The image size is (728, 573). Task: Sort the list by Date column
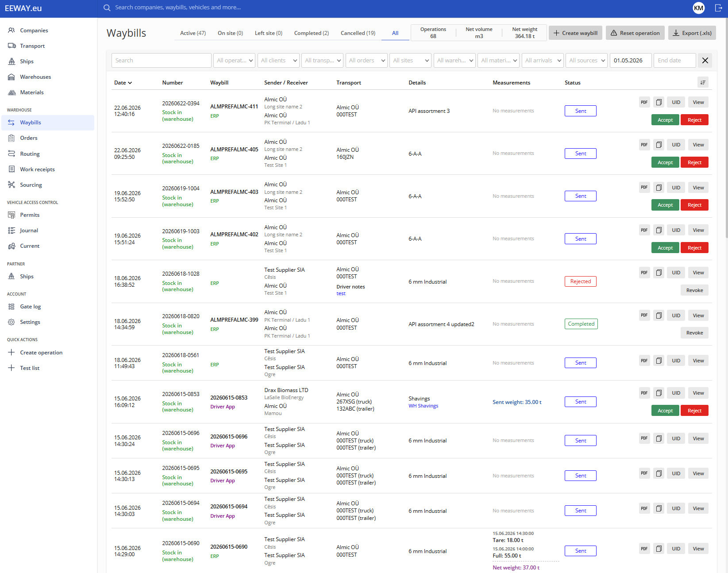123,83
